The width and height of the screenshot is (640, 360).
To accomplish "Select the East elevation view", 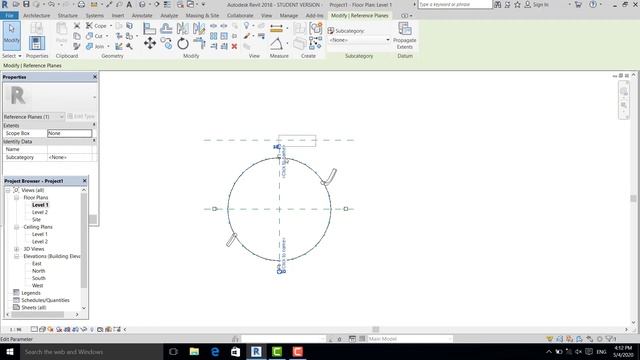I will click(37, 264).
